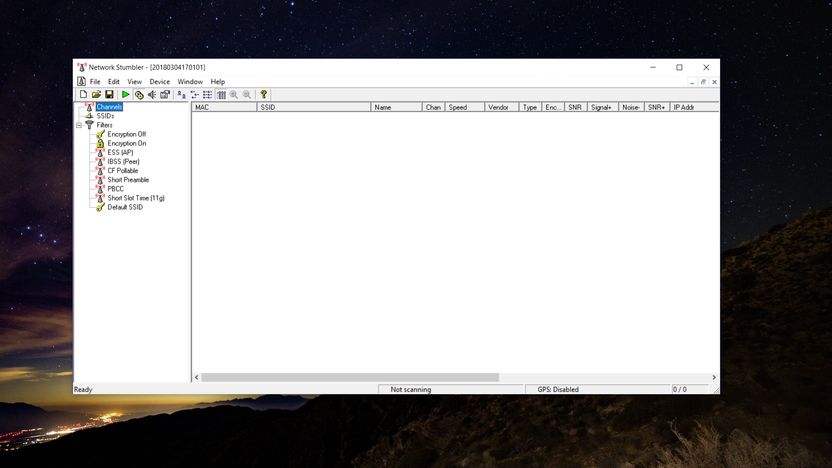This screenshot has height=468, width=832.
Task: Open the View menu
Action: (134, 82)
